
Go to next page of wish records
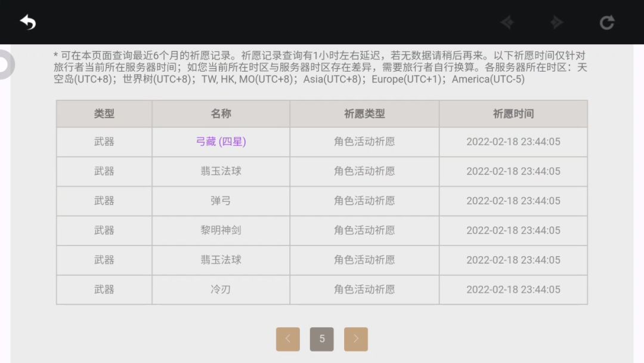coord(355,339)
